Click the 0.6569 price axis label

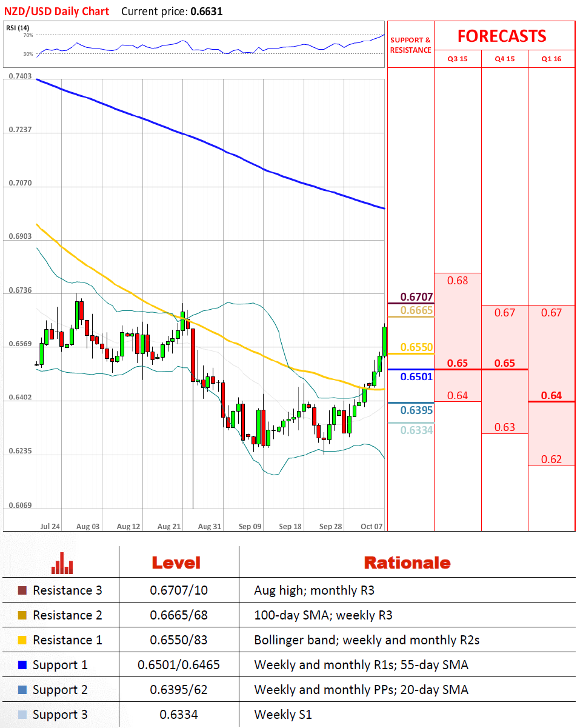(20, 344)
